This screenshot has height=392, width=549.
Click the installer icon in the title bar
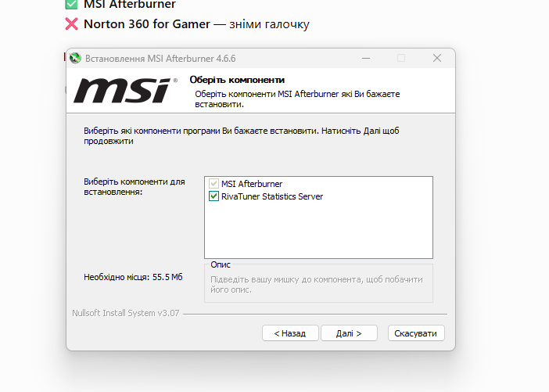click(x=75, y=58)
